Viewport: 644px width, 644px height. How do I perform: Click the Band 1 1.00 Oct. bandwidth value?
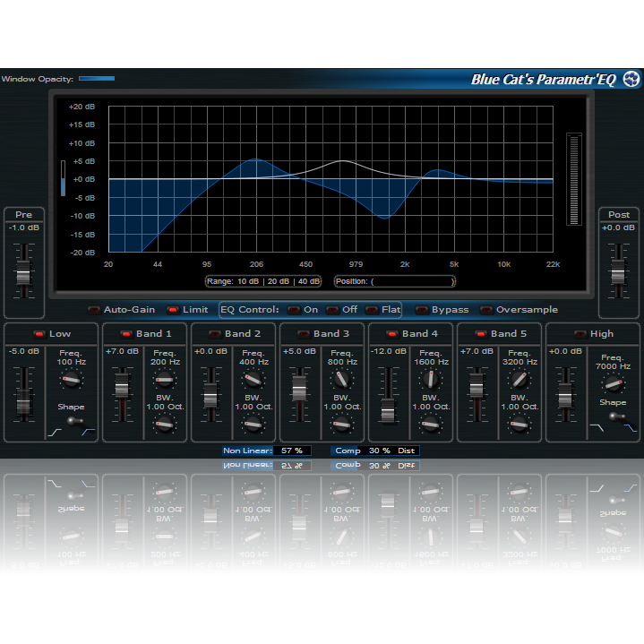tap(165, 407)
